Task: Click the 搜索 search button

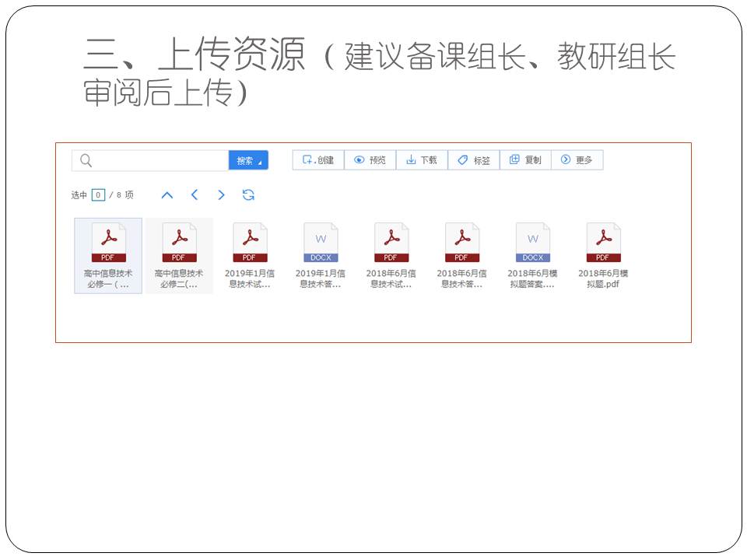Action: pyautogui.click(x=247, y=160)
